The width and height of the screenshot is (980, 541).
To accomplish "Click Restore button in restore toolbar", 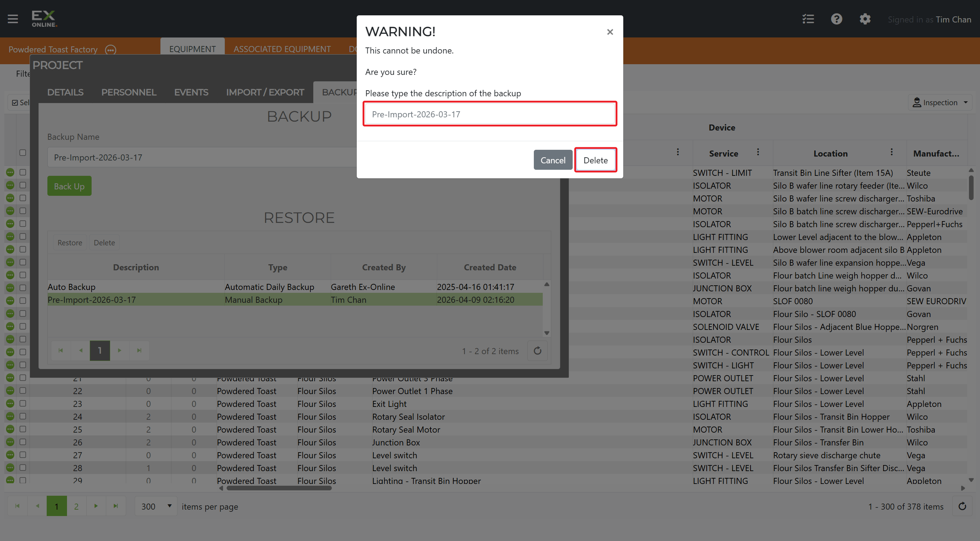I will pos(69,243).
